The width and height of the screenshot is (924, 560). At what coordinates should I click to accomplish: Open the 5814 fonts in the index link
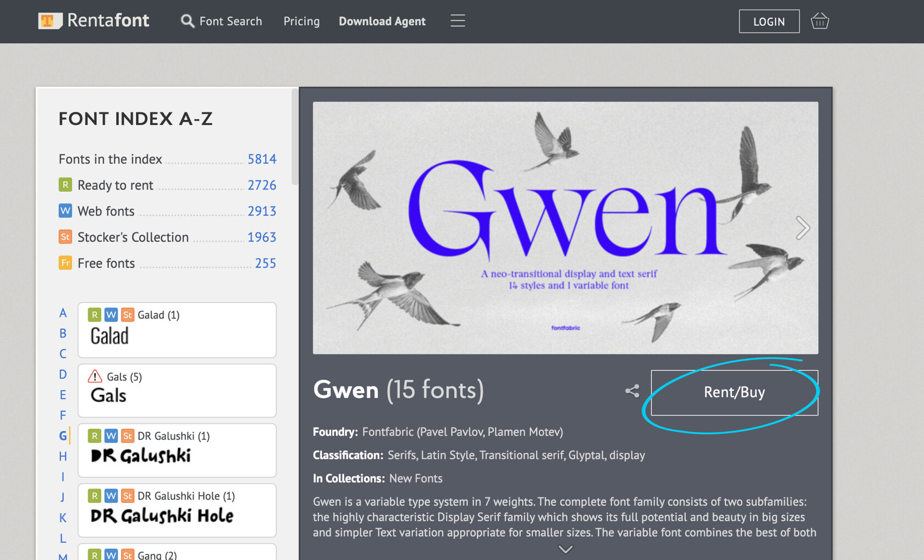[x=262, y=159]
